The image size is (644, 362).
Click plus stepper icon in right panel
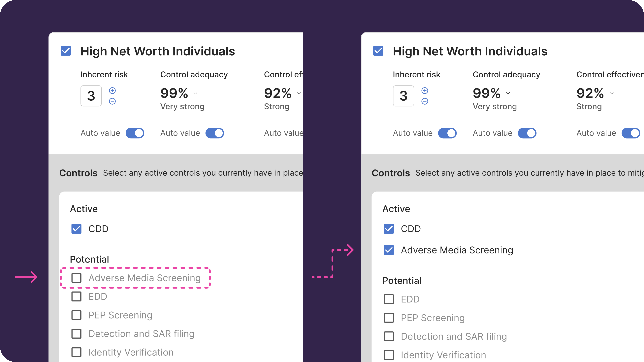click(x=425, y=90)
